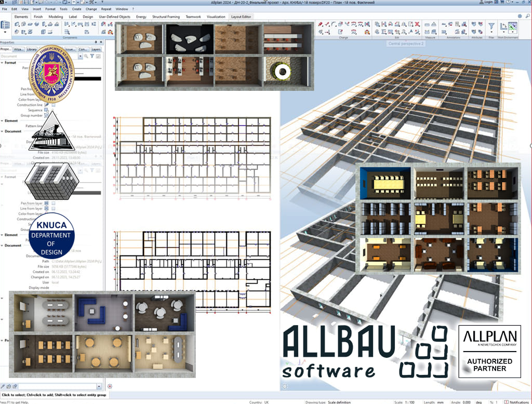The width and height of the screenshot is (532, 404).
Task: Click the Filter funnel icon in the ribbon
Action: [491, 26]
